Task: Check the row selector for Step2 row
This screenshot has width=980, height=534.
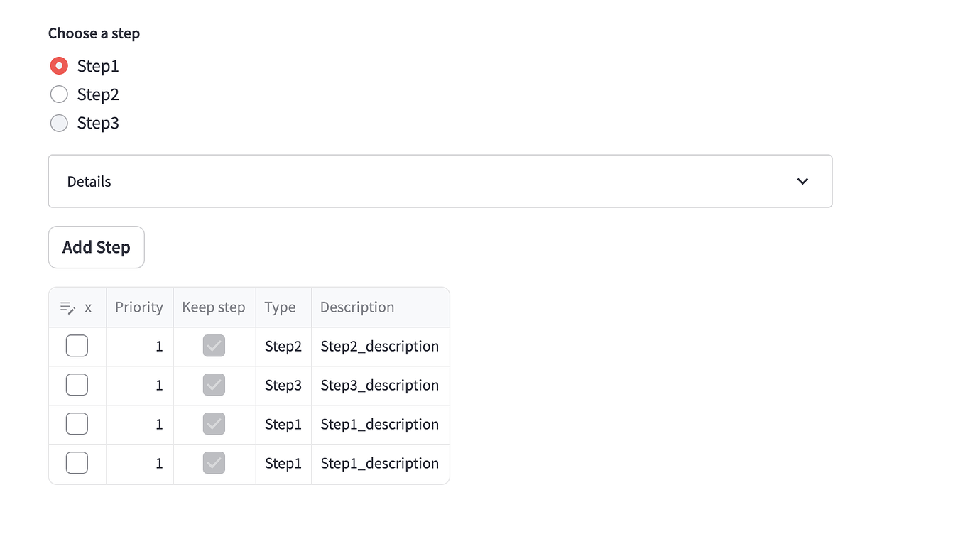Action: point(77,347)
